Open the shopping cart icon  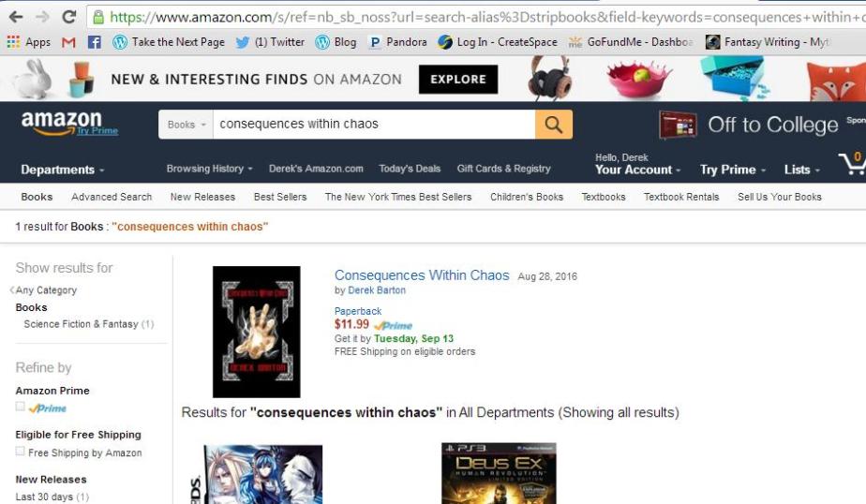pyautogui.click(x=852, y=164)
